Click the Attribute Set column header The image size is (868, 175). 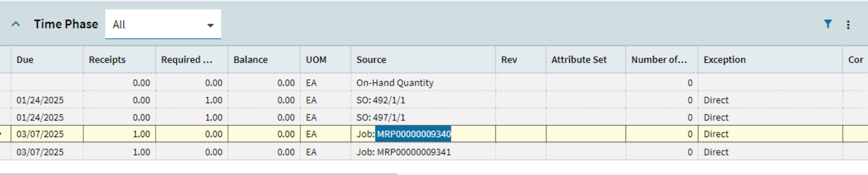click(586, 60)
